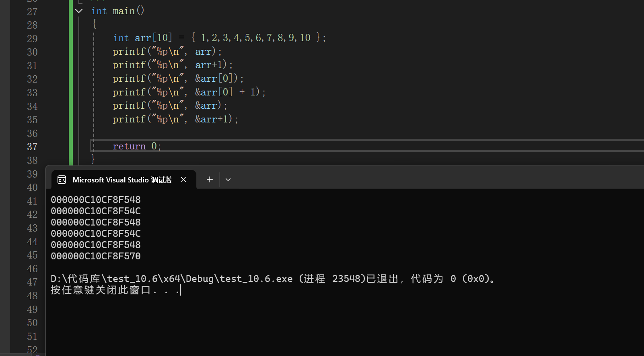Image resolution: width=644 pixels, height=356 pixels.
Task: Click the printf line printing &arr[0] + 1
Action: pyautogui.click(x=189, y=92)
